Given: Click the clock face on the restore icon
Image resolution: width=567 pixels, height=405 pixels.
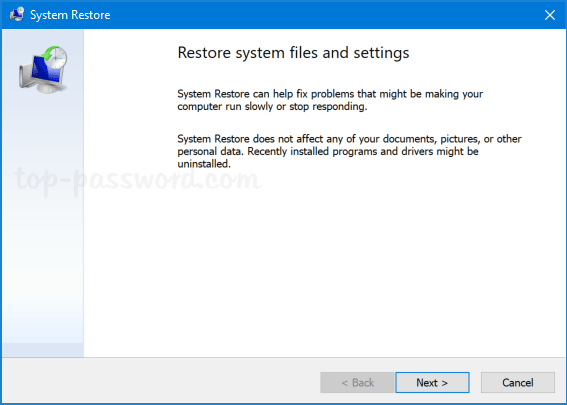Looking at the screenshot, I should (x=57, y=57).
